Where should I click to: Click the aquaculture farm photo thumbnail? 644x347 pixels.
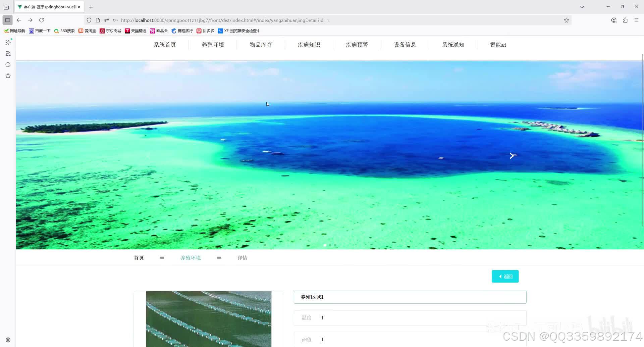(209, 319)
